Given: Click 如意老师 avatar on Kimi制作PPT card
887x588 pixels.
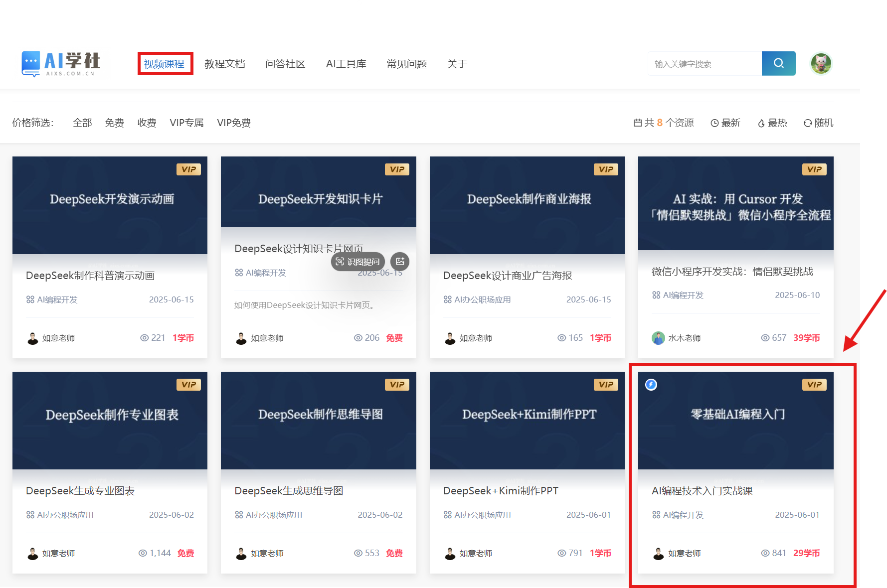Looking at the screenshot, I should pos(450,553).
